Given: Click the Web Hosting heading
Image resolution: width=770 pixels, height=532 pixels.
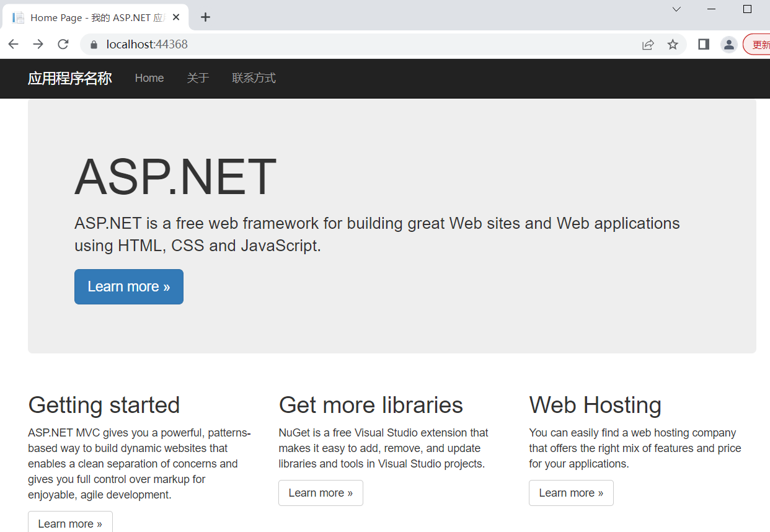Looking at the screenshot, I should (595, 405).
